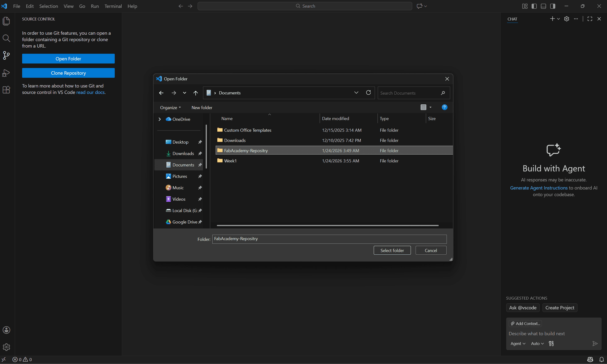607x364 pixels.
Task: Click the read our docs link
Action: (90, 92)
